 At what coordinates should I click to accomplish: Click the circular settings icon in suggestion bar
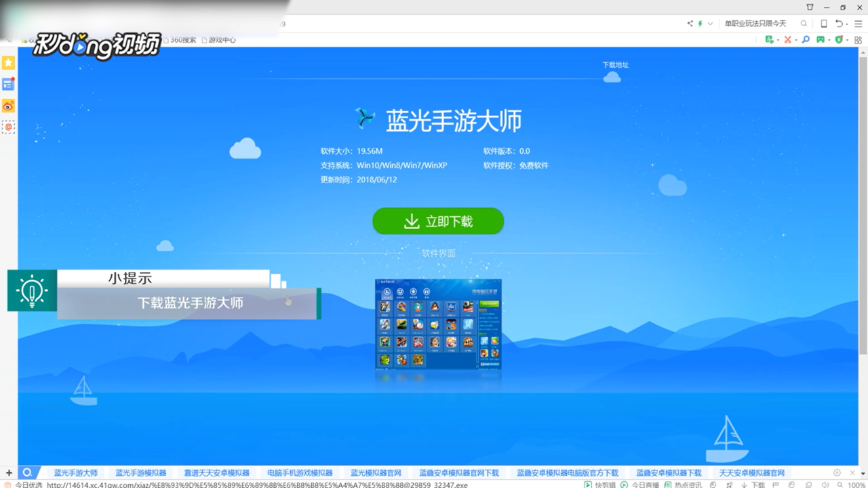coord(837,472)
